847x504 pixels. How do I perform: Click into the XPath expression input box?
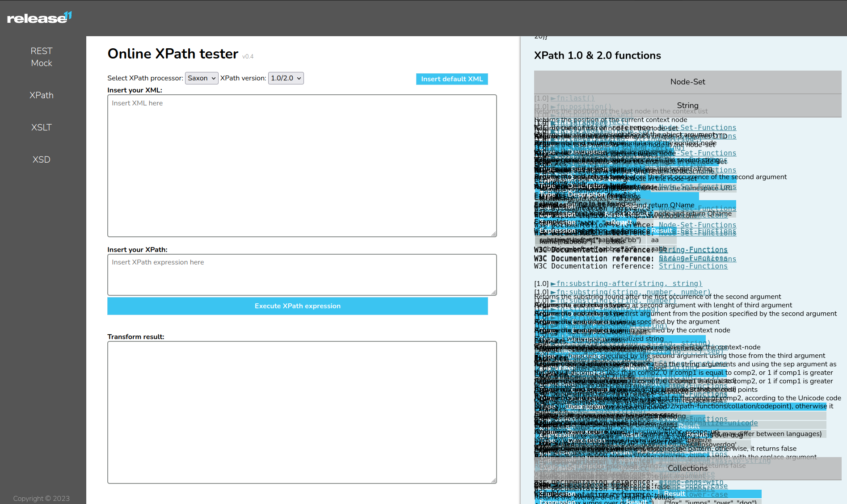pos(302,274)
